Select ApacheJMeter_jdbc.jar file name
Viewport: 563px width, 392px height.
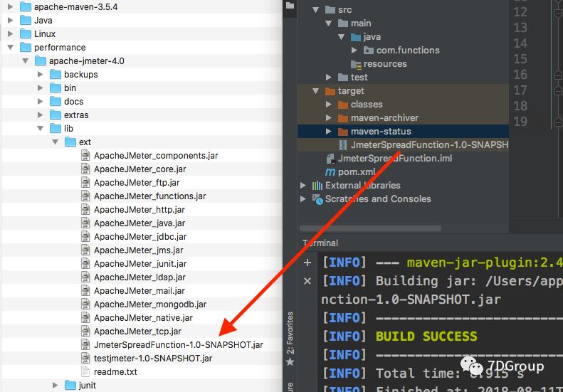point(140,237)
